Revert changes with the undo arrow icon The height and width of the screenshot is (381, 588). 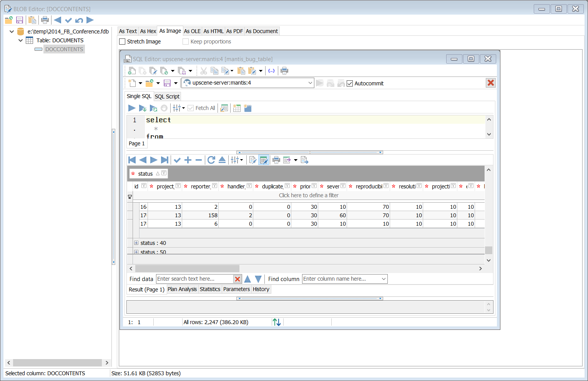(79, 20)
